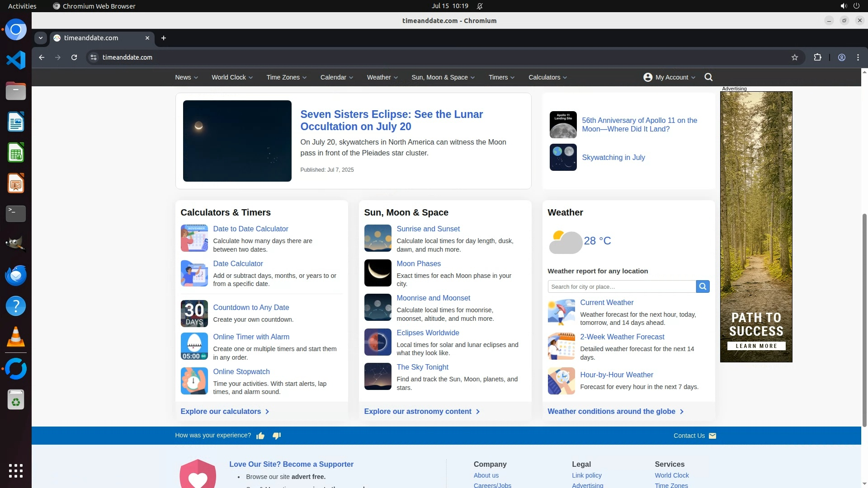Screen dimensions: 868x488
Task: Click Explore our calculators link
Action: pos(225,411)
